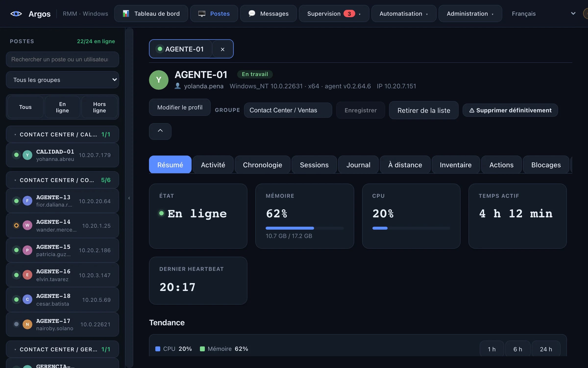Viewport: 588px width, 368px height.
Task: Open Tableau de bord chart icon
Action: [126, 13]
